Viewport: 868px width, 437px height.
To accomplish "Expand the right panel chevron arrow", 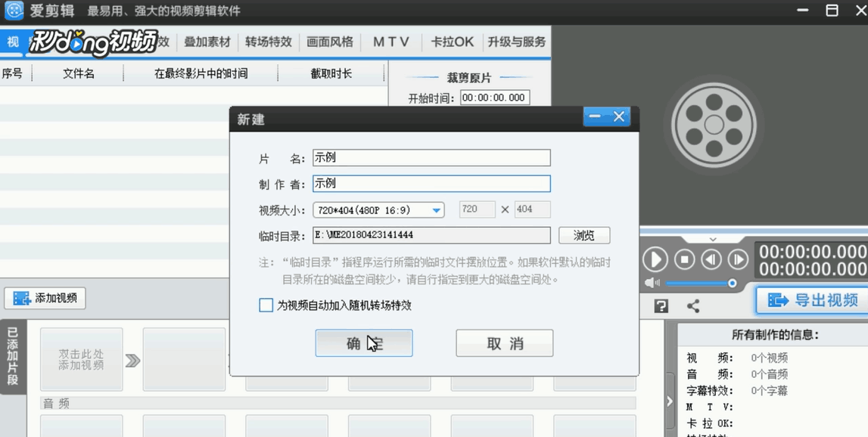I will [669, 402].
